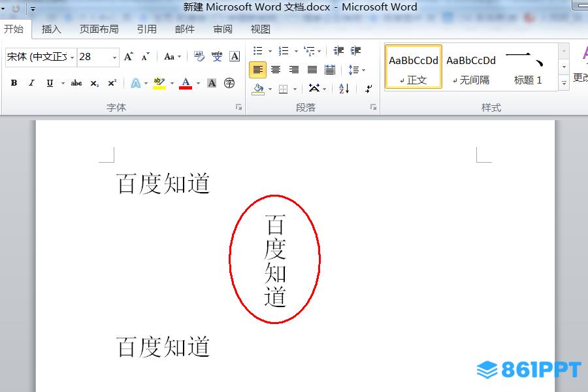Click in the font size field showing 28
588x392 pixels.
[x=93, y=57]
